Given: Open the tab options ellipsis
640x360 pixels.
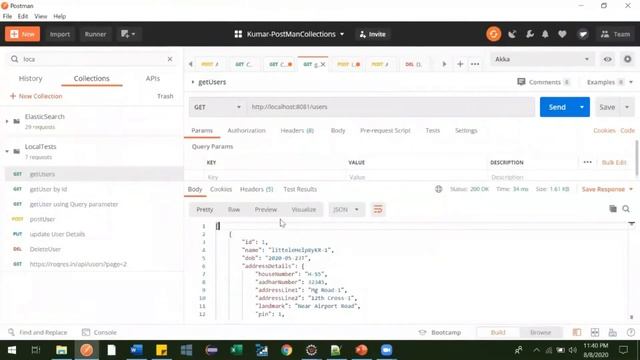Looking at the screenshot, I should pos(475,64).
